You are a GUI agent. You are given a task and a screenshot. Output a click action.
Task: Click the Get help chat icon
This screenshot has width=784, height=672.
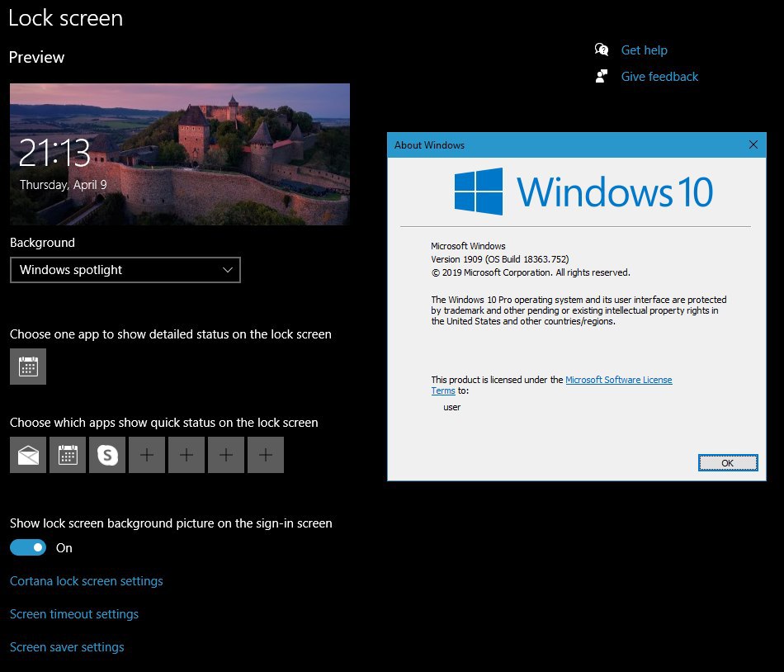tap(602, 50)
